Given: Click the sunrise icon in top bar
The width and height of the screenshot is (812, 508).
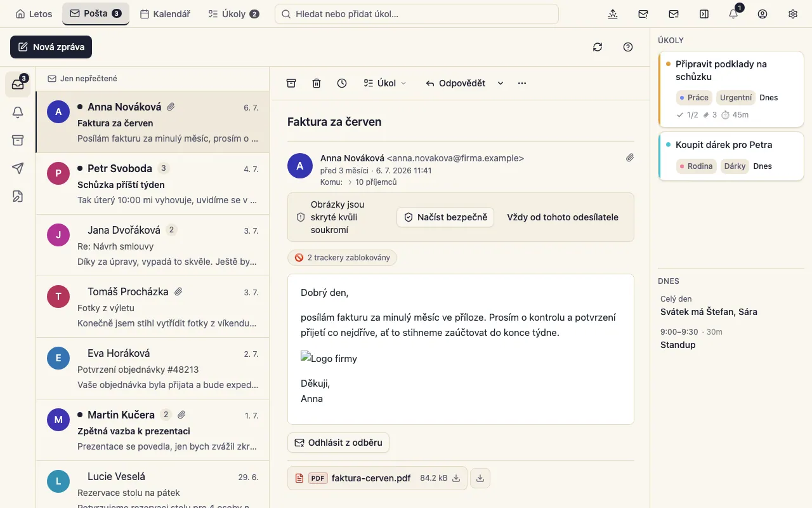Looking at the screenshot, I should click(x=613, y=14).
